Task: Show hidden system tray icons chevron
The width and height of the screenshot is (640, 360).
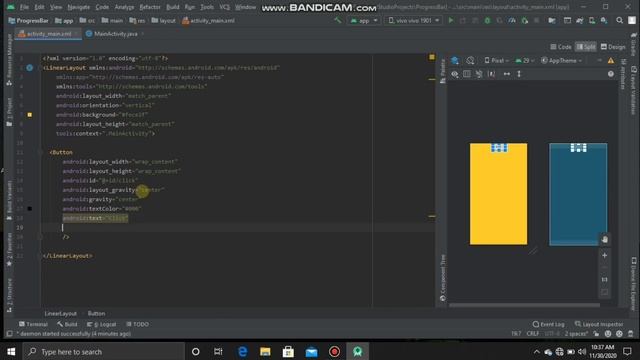Action: coord(537,351)
